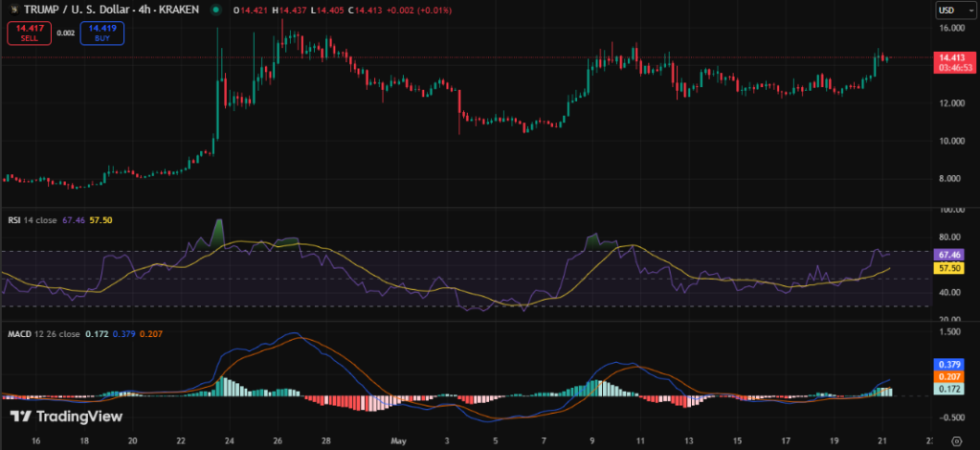Click date axis label 22

tap(181, 440)
